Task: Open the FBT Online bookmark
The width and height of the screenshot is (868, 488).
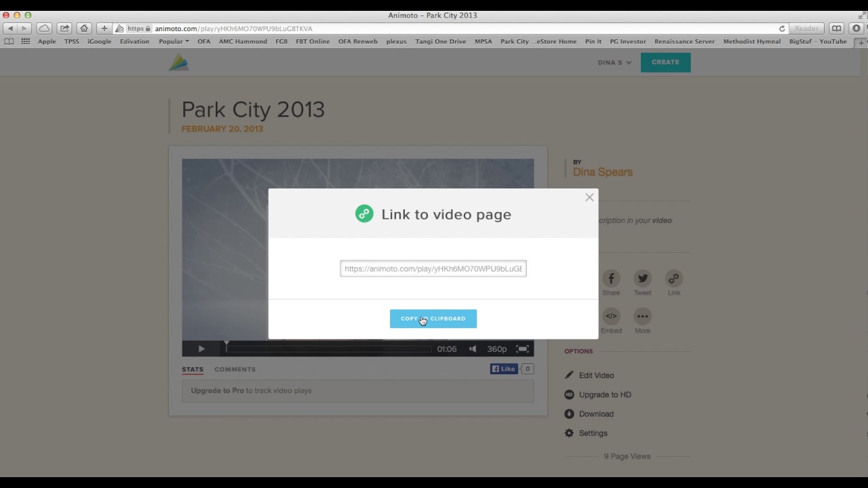Action: click(x=313, y=41)
